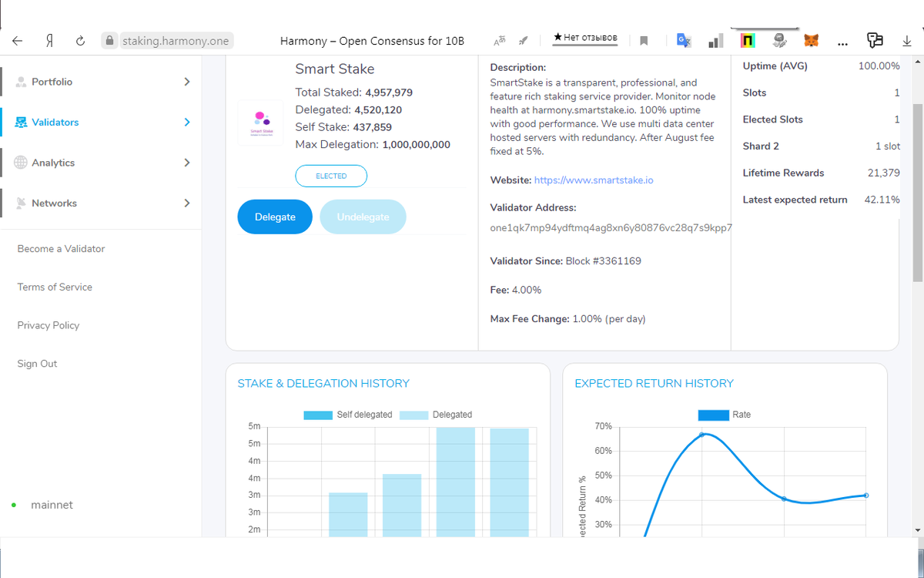Click the Shard 2 slot row

pyautogui.click(x=821, y=146)
